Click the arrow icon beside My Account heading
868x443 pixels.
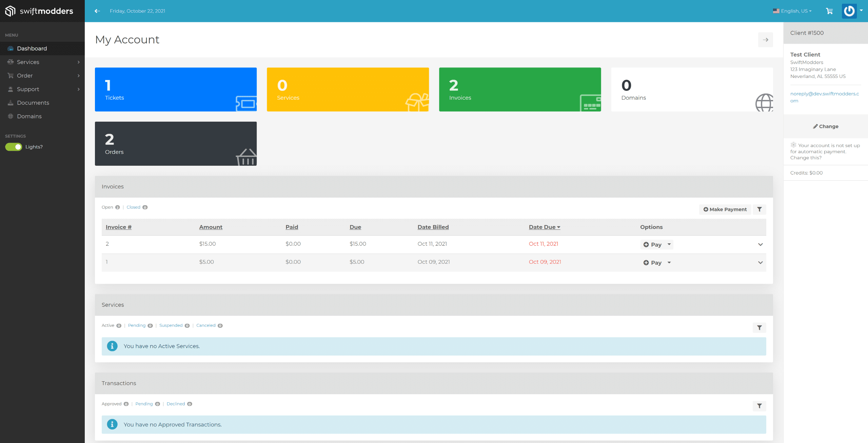(766, 40)
